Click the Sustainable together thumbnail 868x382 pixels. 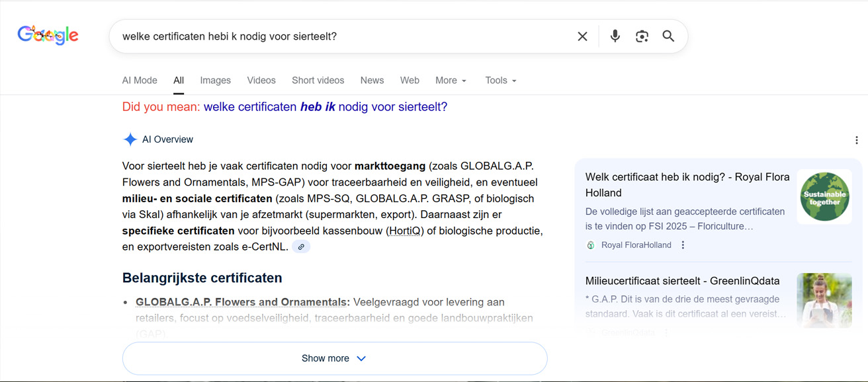(824, 197)
